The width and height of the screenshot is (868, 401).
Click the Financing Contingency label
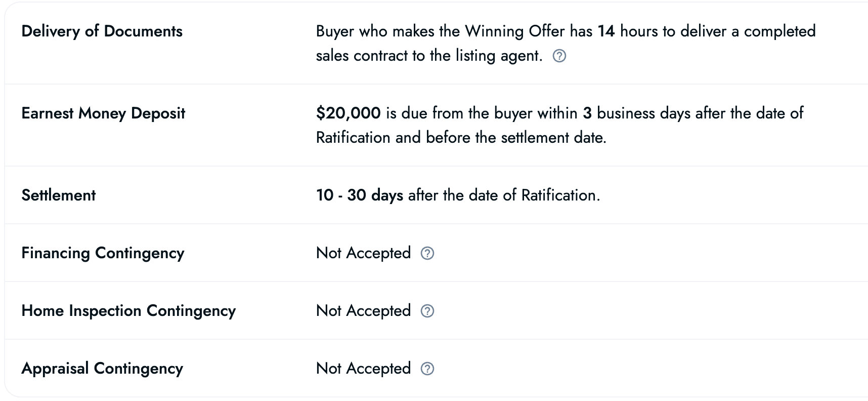point(103,253)
